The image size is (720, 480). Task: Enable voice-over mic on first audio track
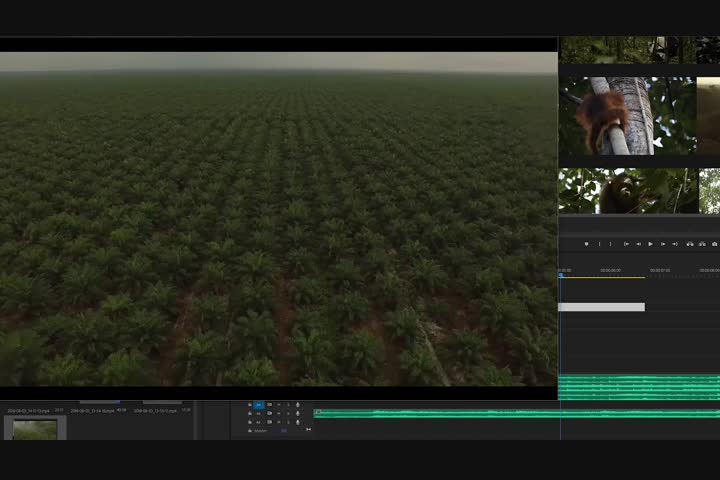click(x=298, y=405)
